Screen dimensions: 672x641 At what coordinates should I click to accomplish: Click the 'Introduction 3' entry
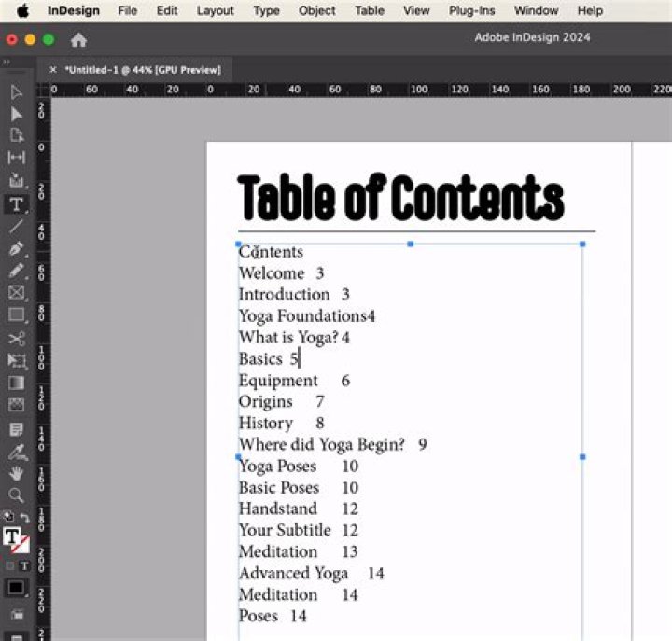click(x=294, y=294)
